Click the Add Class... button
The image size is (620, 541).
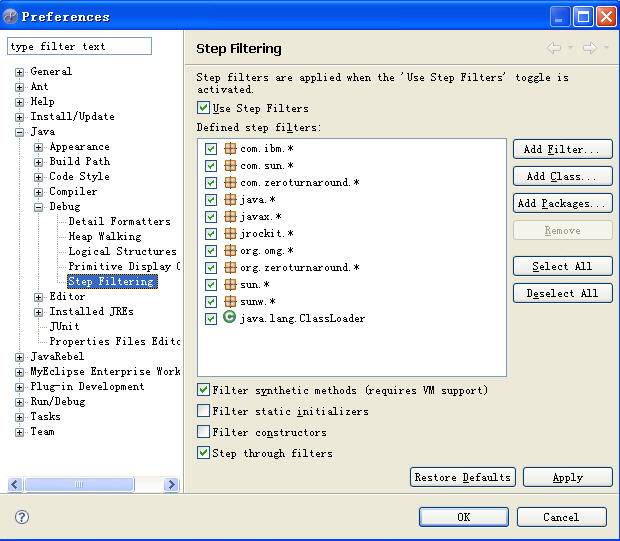[562, 176]
